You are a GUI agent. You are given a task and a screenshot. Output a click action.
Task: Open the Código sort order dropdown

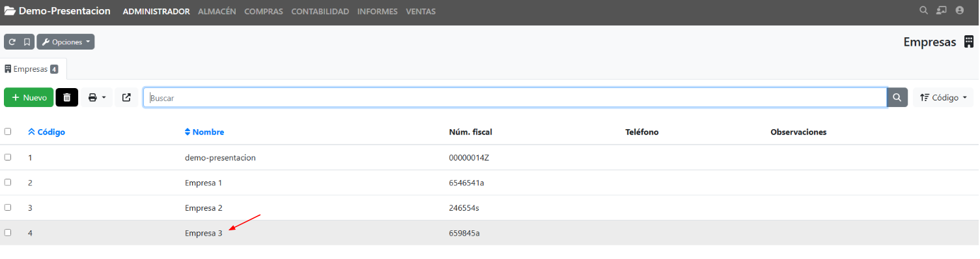point(943,98)
